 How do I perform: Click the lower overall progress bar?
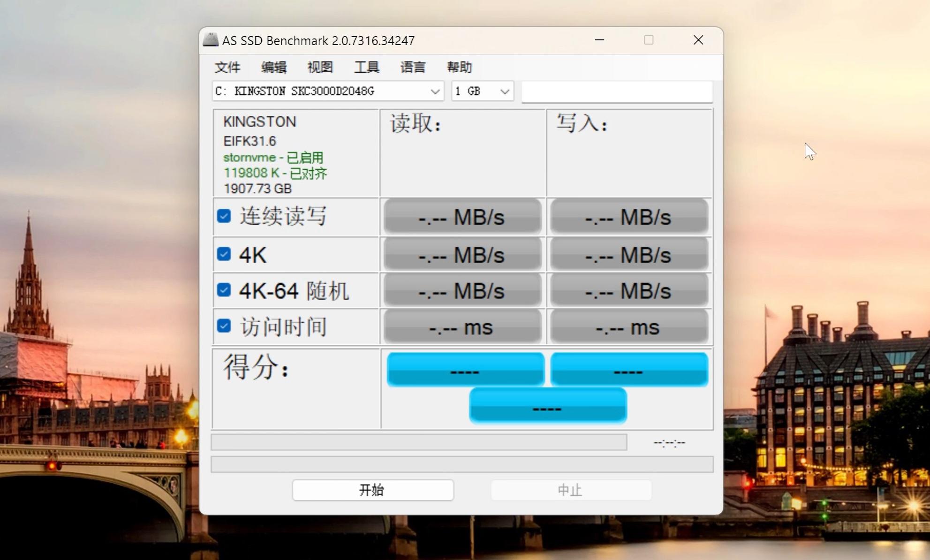[462, 464]
